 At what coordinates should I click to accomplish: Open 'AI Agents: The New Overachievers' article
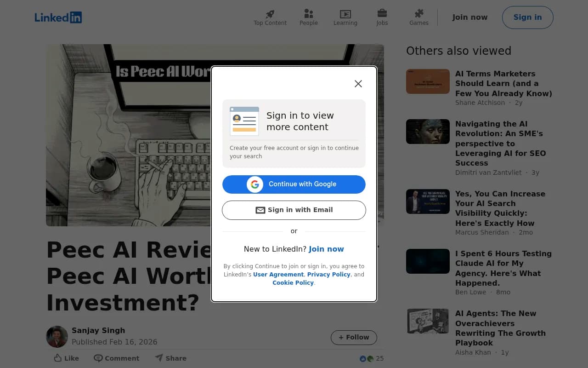[x=500, y=328]
